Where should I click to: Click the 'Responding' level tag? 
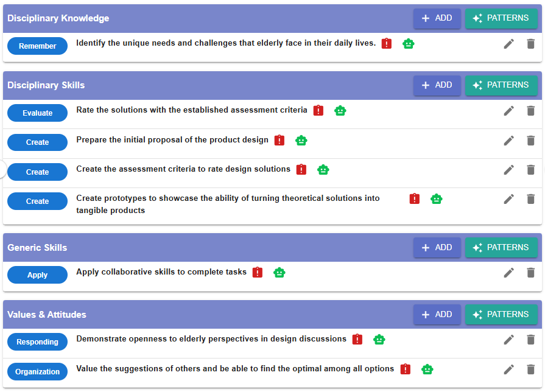(x=37, y=342)
